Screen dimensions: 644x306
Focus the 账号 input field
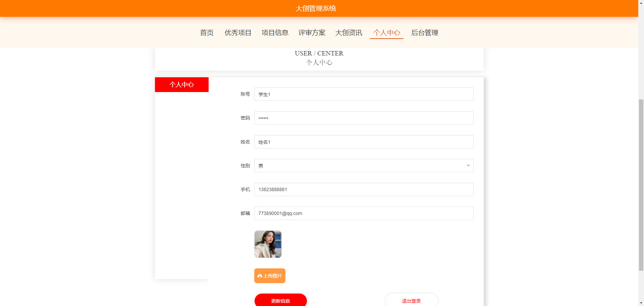364,94
